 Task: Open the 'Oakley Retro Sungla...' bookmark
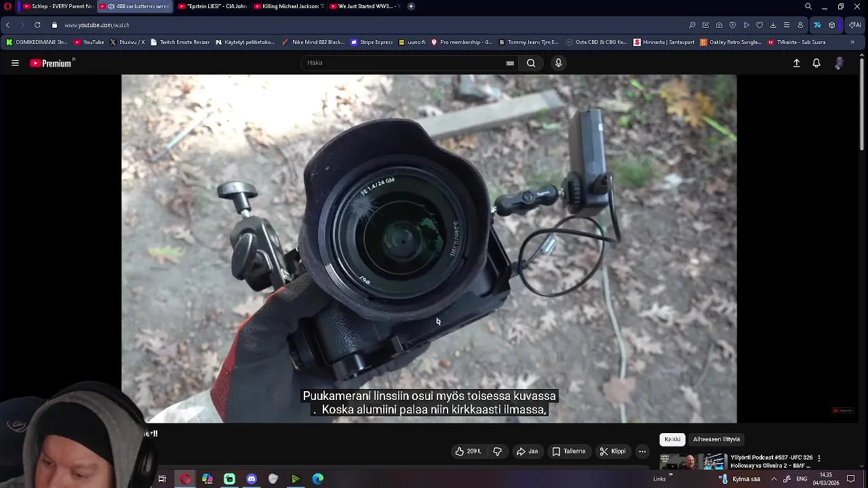coord(730,42)
